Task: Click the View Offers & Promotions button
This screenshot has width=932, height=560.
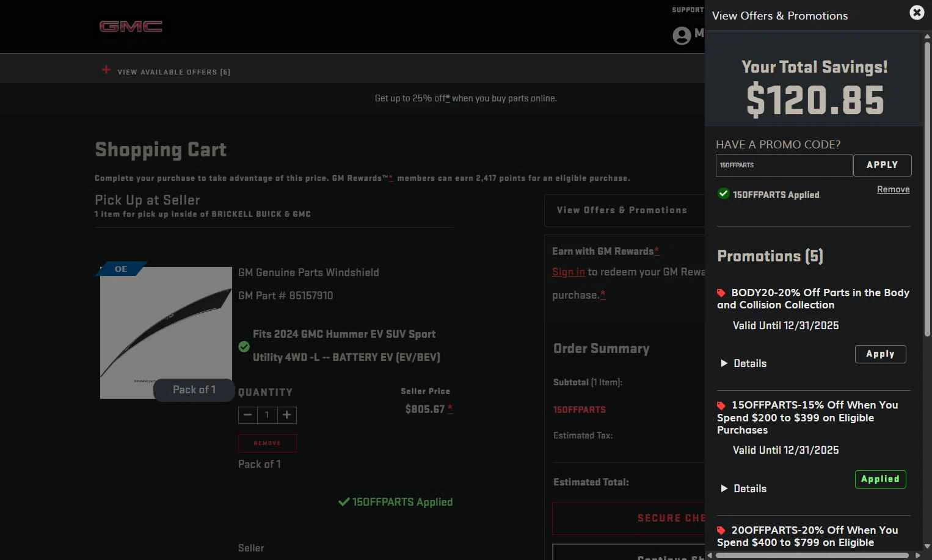Action: [x=624, y=211]
